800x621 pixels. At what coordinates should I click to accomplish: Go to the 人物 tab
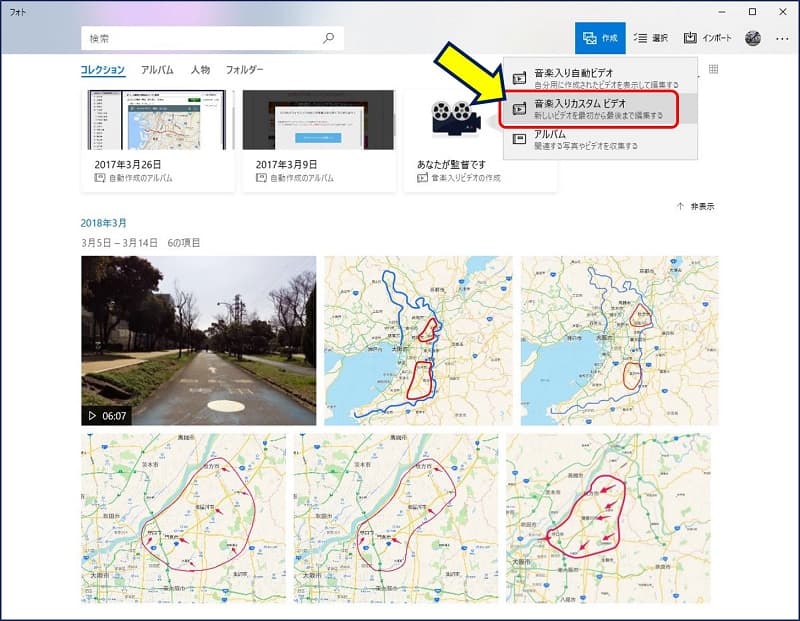click(x=200, y=70)
